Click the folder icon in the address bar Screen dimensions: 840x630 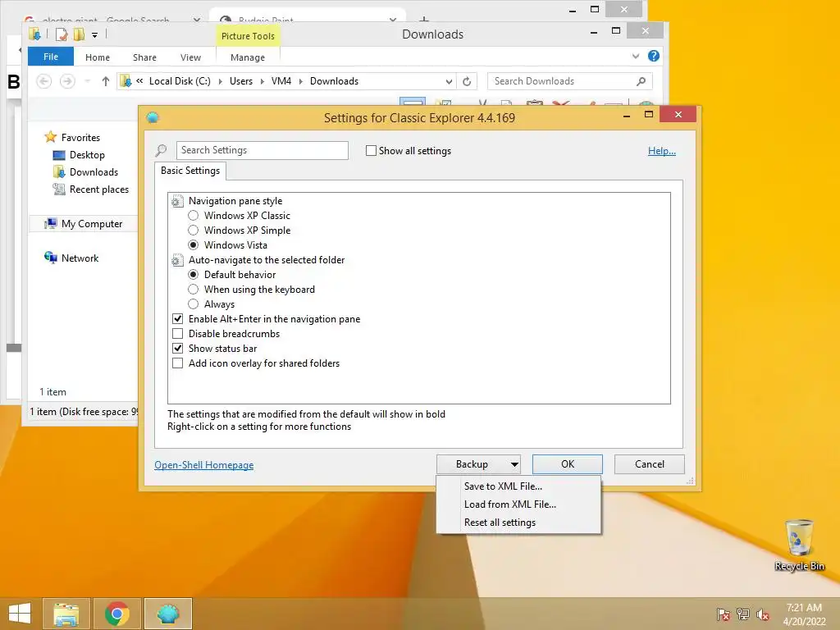click(x=126, y=81)
